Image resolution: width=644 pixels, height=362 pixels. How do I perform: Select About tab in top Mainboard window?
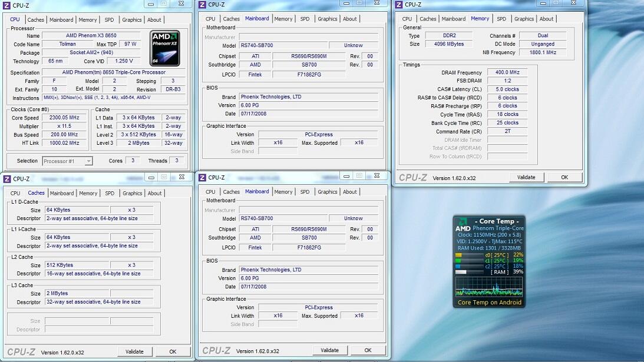pos(349,19)
